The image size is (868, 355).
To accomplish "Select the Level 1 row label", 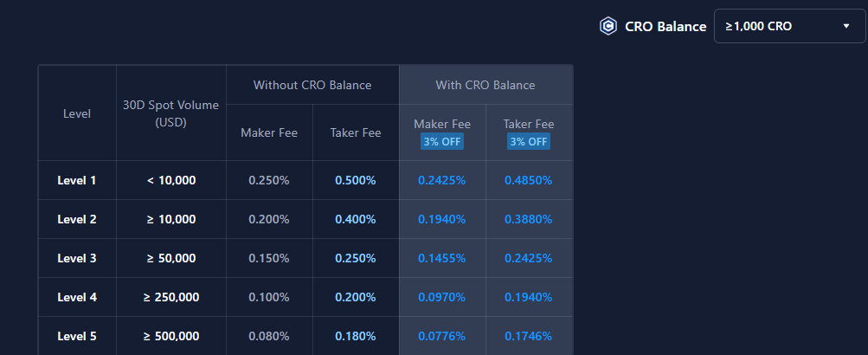I will point(77,180).
